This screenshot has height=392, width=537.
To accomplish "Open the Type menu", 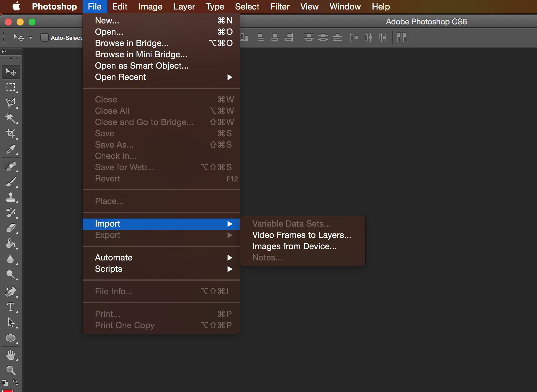I will click(x=215, y=7).
